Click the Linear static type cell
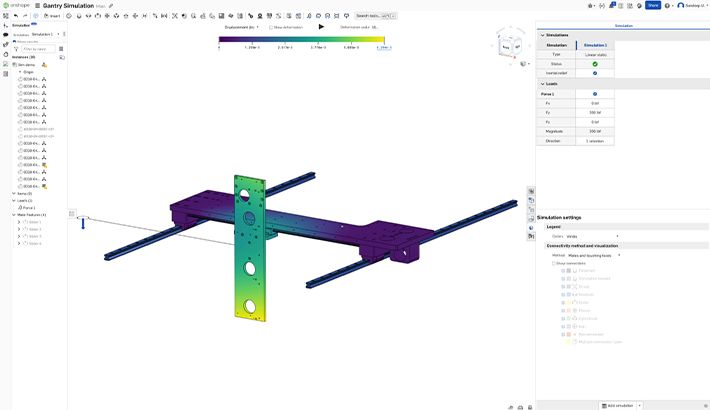710x410 pixels. pos(595,54)
